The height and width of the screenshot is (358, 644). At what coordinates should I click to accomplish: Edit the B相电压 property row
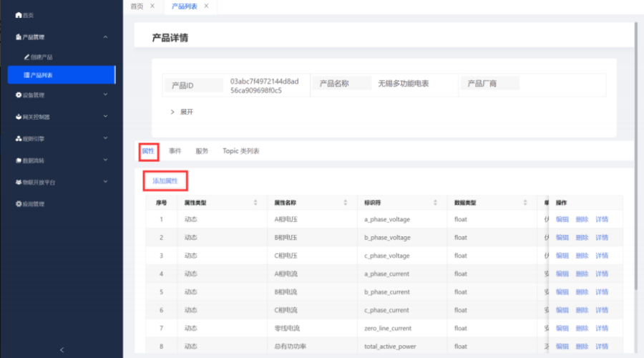pyautogui.click(x=562, y=238)
